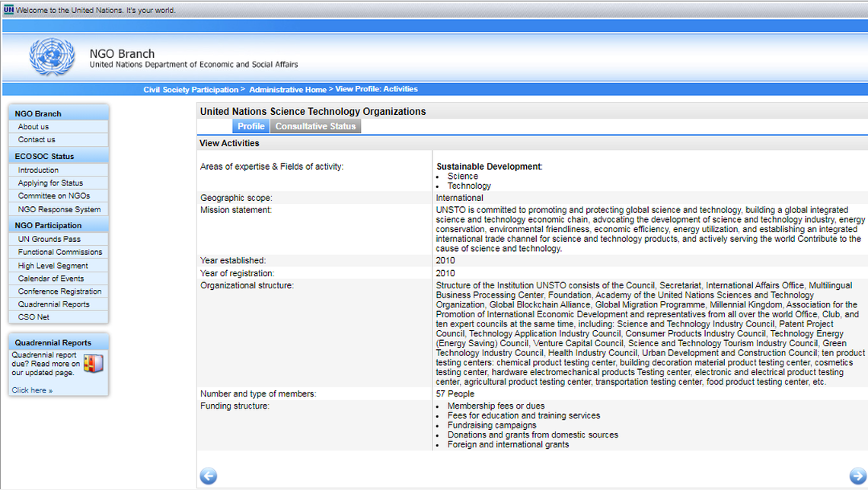Click the 'Sustainable Development' expertise text
Image resolution: width=868 pixels, height=490 pixels.
489,167
